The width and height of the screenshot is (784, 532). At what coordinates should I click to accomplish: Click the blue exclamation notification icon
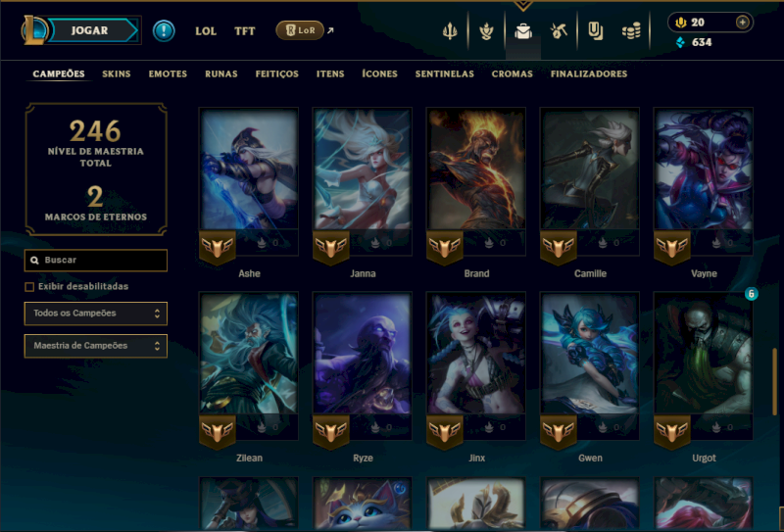click(x=164, y=30)
